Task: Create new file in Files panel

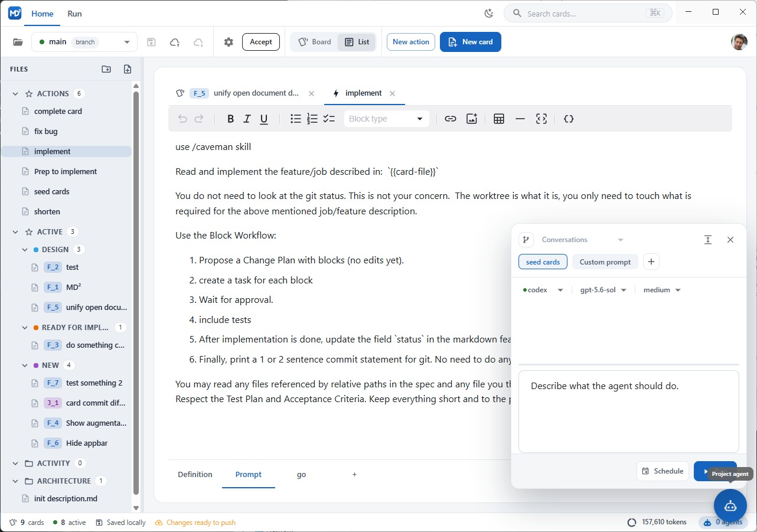Action: click(128, 69)
